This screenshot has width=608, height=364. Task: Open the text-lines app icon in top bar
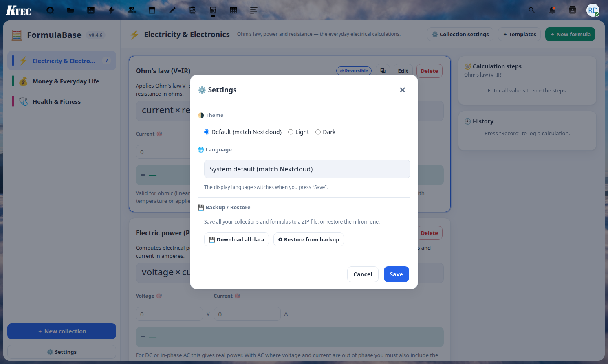254,10
